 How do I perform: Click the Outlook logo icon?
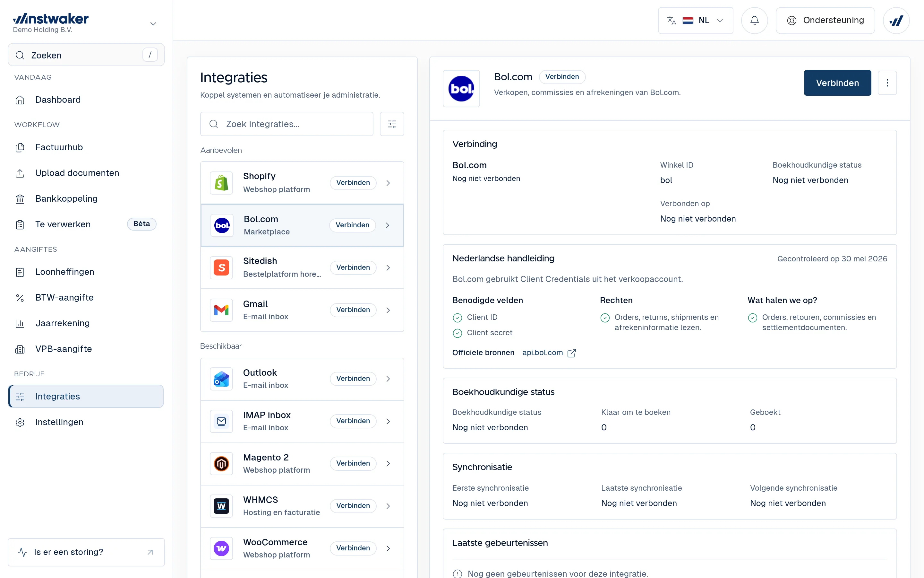(221, 379)
